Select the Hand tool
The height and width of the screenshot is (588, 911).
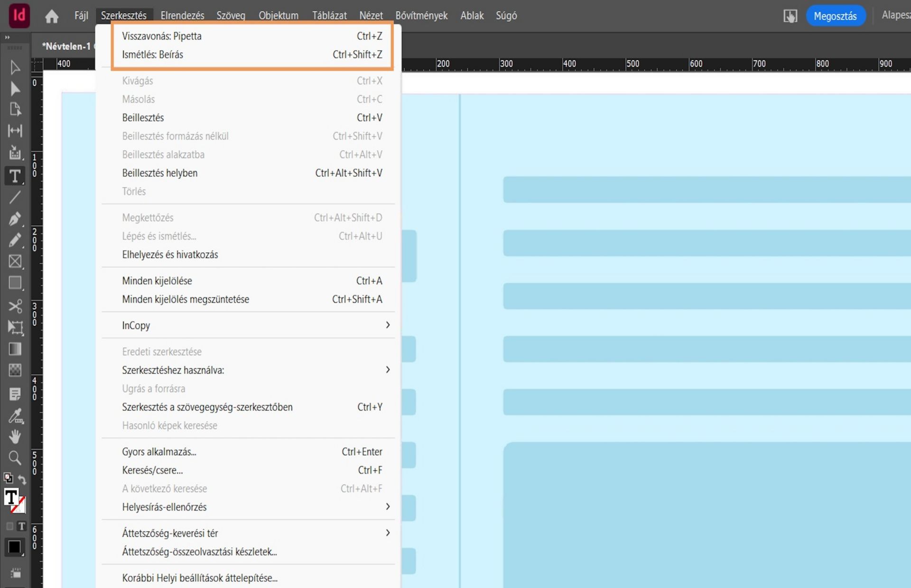pos(15,436)
